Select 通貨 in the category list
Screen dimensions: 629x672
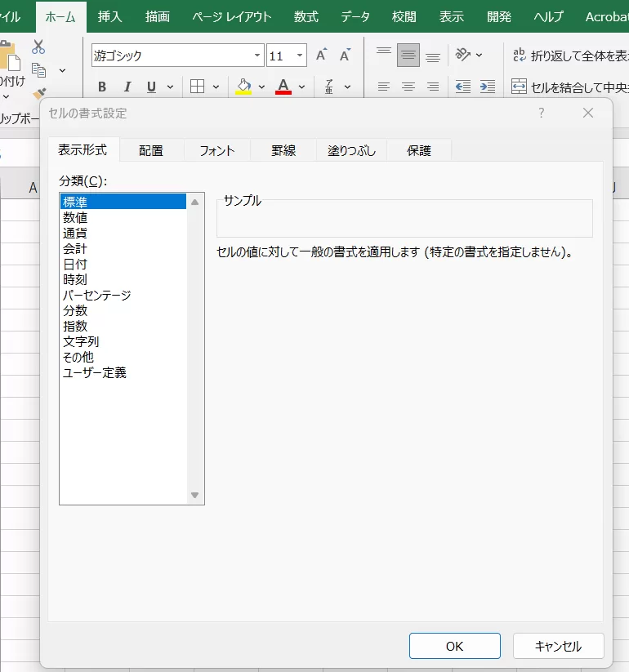tap(75, 233)
